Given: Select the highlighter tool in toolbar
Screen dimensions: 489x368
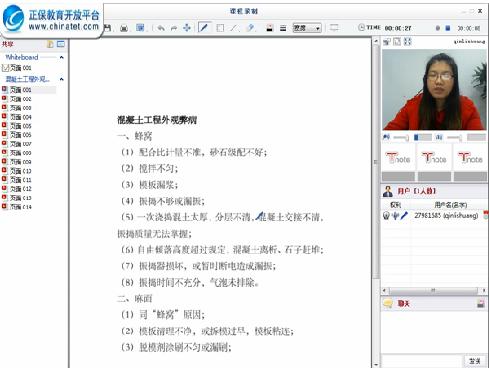Looking at the screenshot, I should (250, 28).
